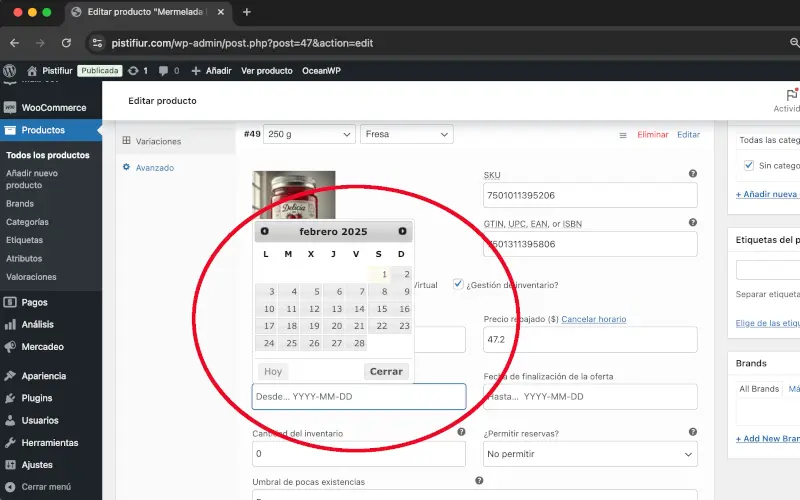Select the All Brands tab
800x500 pixels.
(x=759, y=389)
